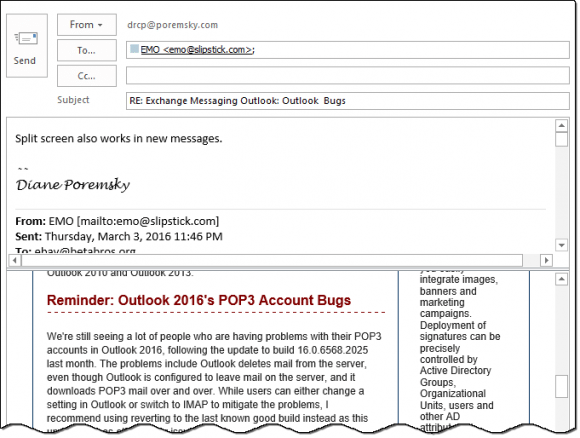Viewport: 580px width, 438px height.
Task: Click the sender address drcp@poremsky.com
Action: point(172,25)
